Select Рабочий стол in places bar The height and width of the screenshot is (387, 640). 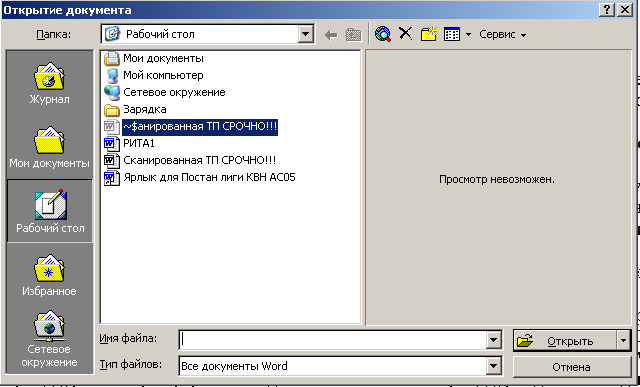[x=50, y=211]
